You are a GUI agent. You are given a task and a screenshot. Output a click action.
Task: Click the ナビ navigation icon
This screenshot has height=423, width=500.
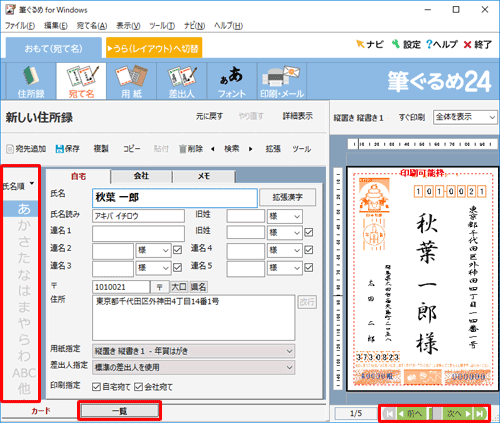(370, 44)
